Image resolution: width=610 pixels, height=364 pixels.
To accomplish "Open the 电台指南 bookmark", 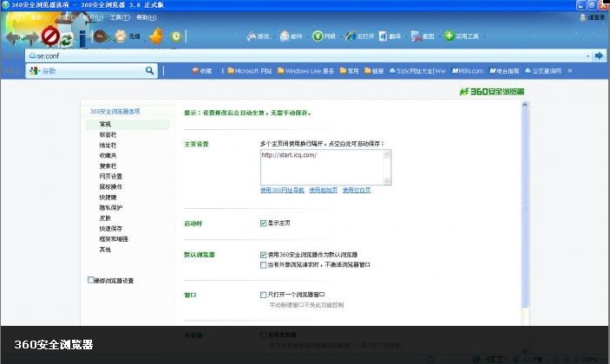I will (504, 71).
